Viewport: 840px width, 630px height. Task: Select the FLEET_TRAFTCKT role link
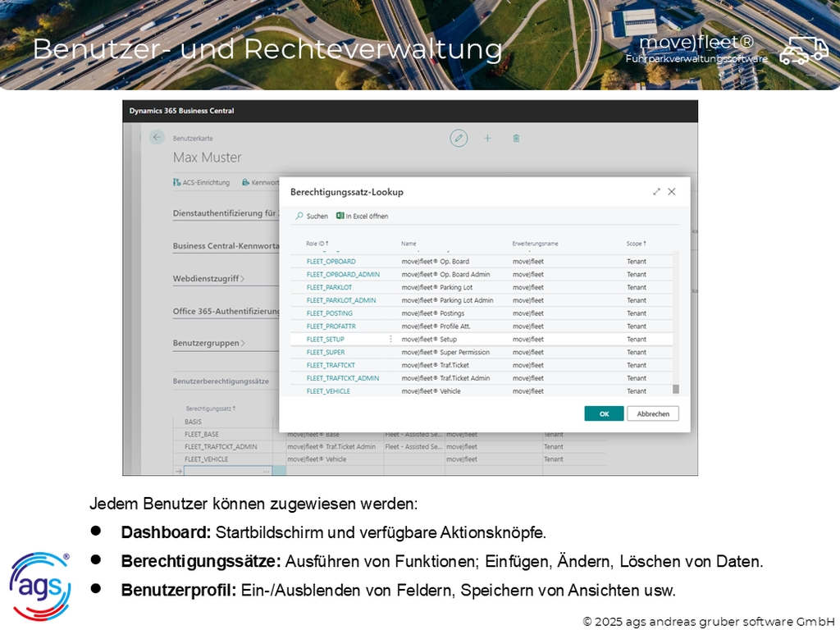tap(331, 365)
